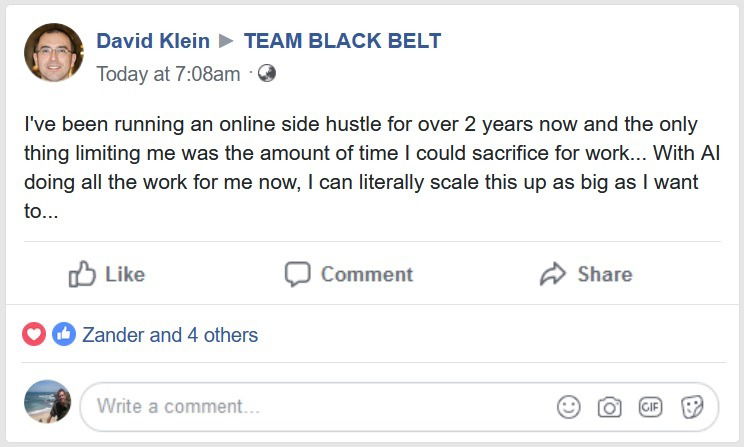Click the commenter avatar beside comment box
The width and height of the screenshot is (744, 447).
pyautogui.click(x=47, y=402)
